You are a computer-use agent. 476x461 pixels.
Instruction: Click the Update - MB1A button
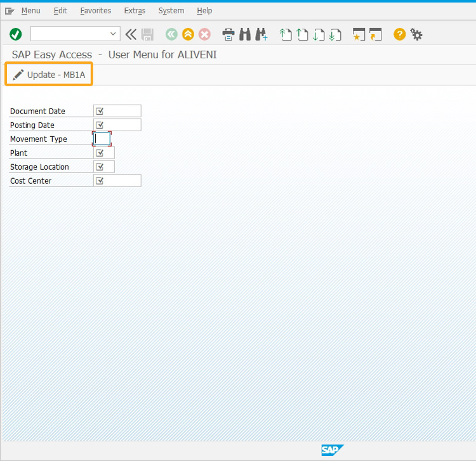click(49, 74)
